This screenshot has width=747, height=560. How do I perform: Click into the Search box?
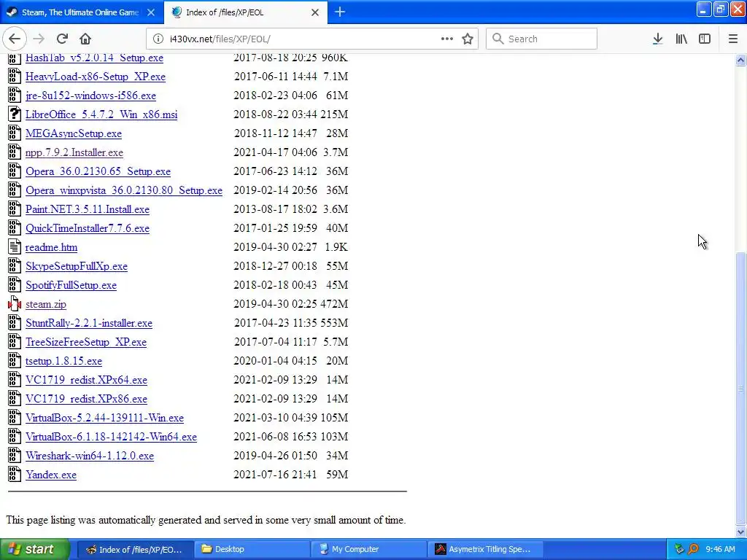point(541,39)
